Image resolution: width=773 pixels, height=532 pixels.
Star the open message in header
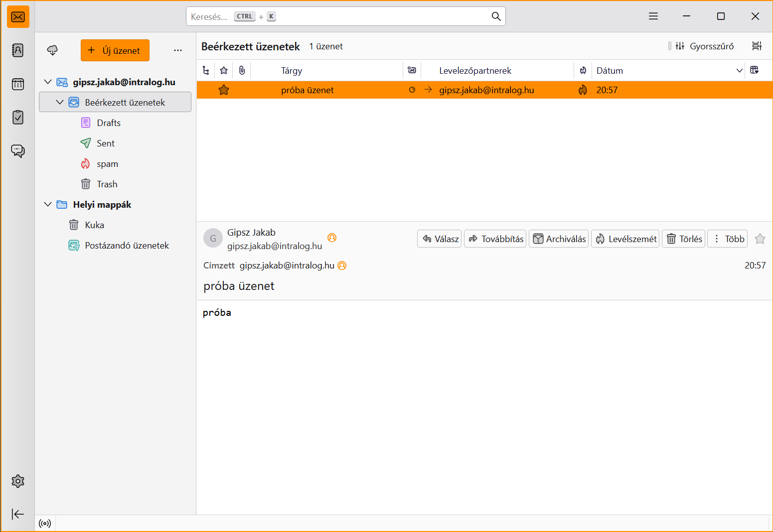click(760, 239)
